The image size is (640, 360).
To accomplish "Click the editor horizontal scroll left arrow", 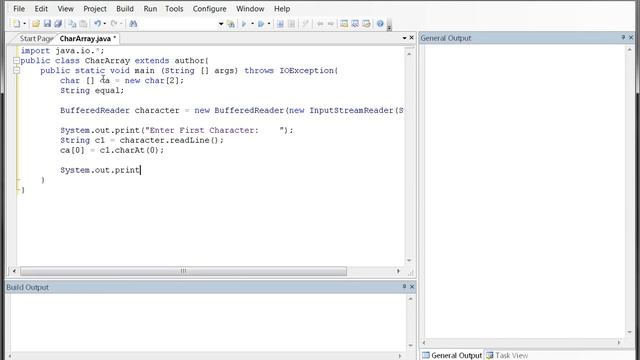I will tap(14, 271).
